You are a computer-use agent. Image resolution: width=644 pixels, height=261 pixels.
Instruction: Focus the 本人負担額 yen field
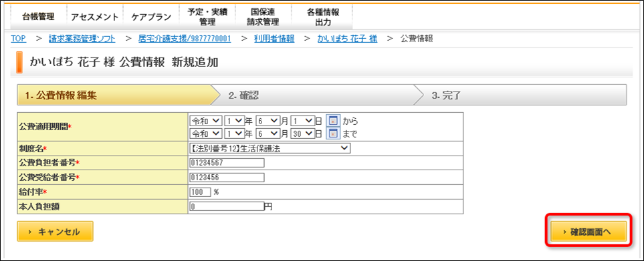[x=227, y=206]
